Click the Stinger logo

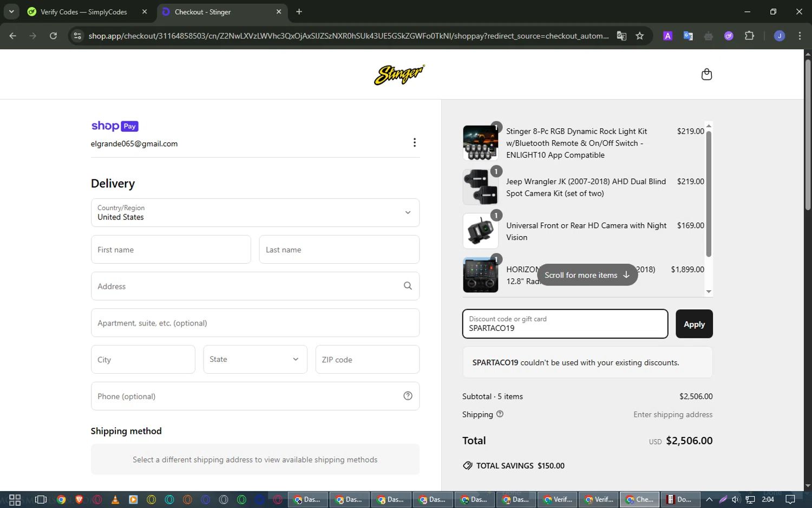(400, 75)
